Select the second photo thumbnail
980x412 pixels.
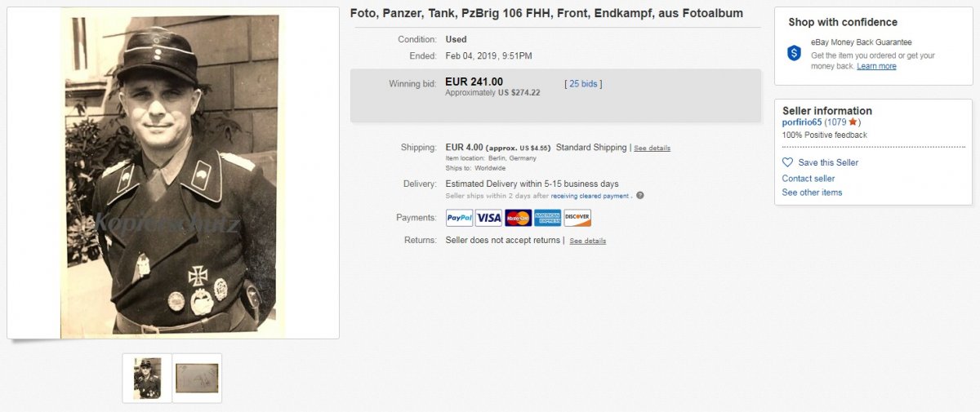tap(197, 378)
